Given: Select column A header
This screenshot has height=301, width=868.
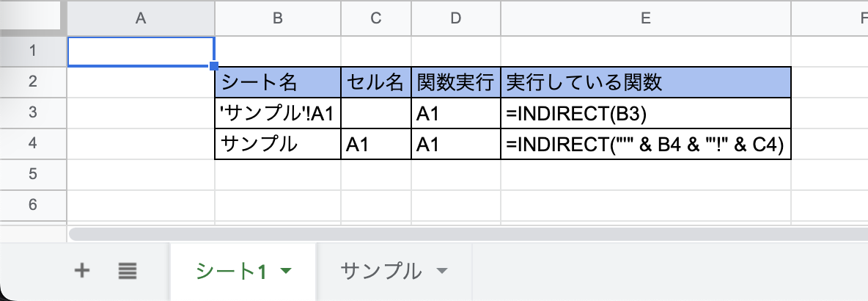Looking at the screenshot, I should [x=141, y=20].
